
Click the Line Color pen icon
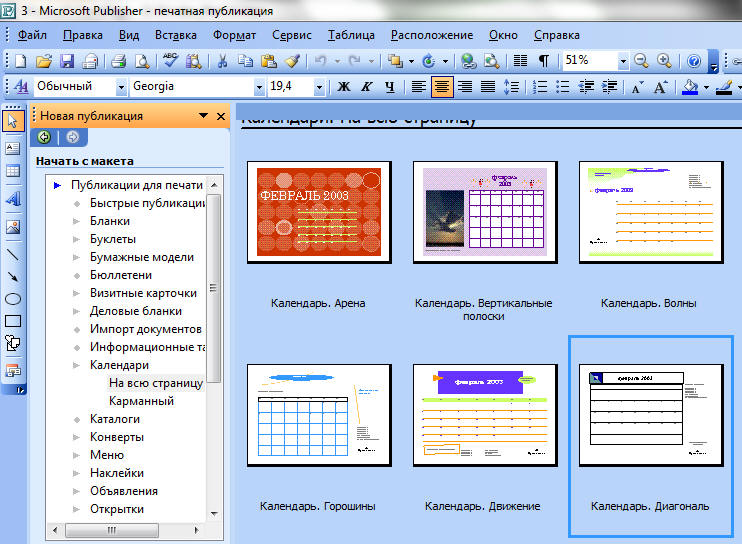click(724, 87)
